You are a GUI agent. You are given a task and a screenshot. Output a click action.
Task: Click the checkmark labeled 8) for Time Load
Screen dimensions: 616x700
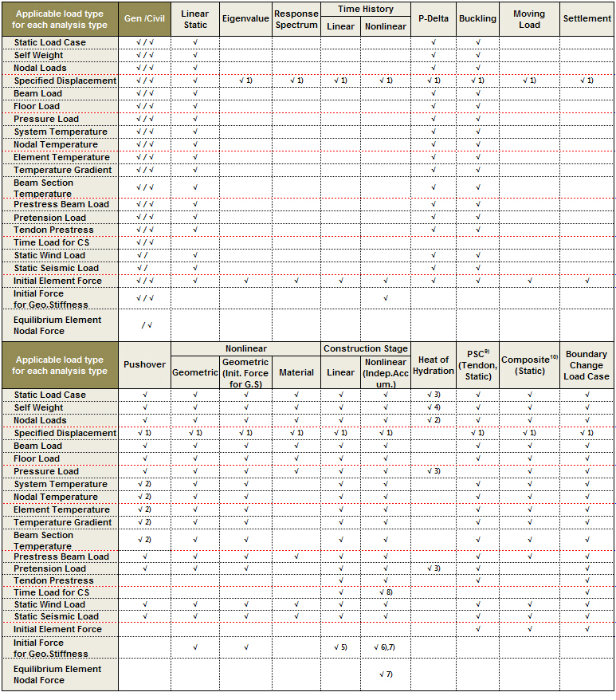point(385,592)
